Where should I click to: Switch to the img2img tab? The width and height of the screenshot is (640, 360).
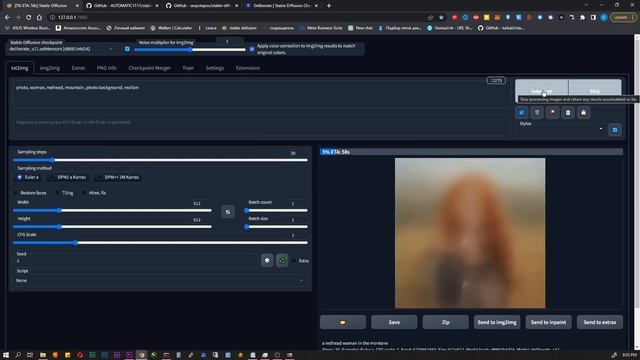click(50, 68)
